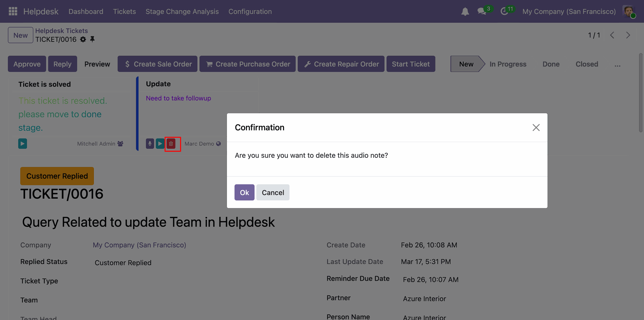Set stage to In Progress
Viewport: 644px width, 320px height.
[x=508, y=64]
